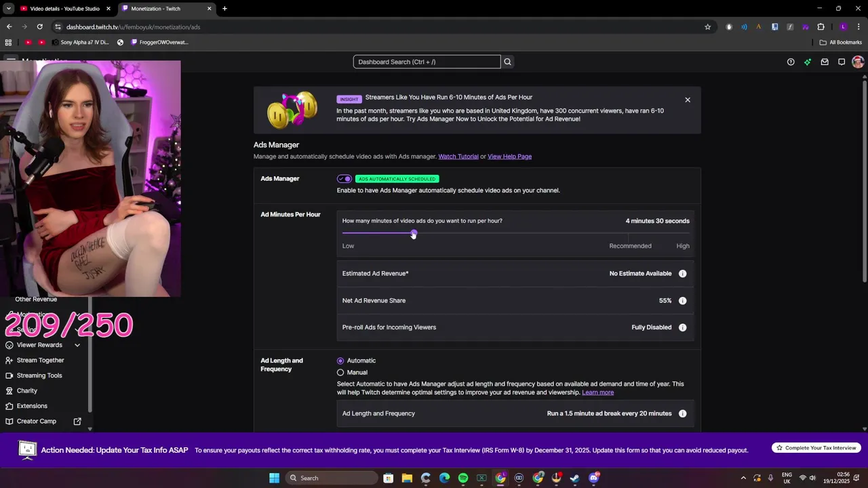Open Discord from the taskbar
Viewport: 868px width, 488px height.
click(x=594, y=478)
